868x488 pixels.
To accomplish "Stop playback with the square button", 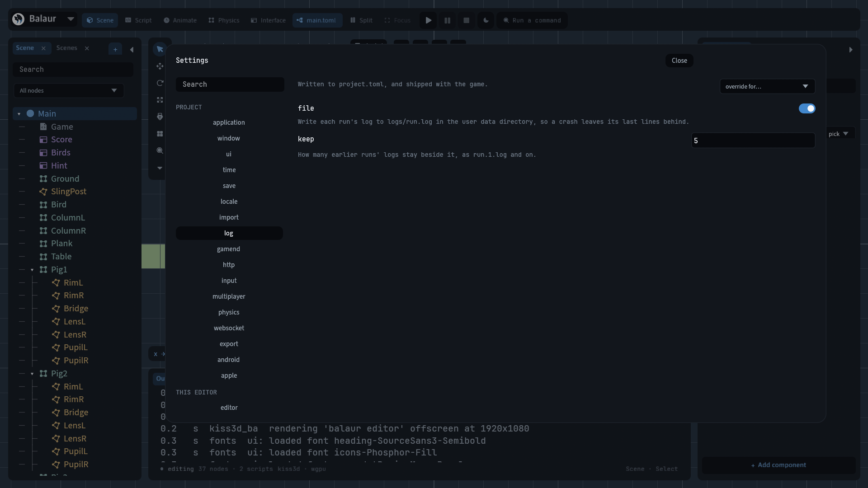I will (466, 20).
